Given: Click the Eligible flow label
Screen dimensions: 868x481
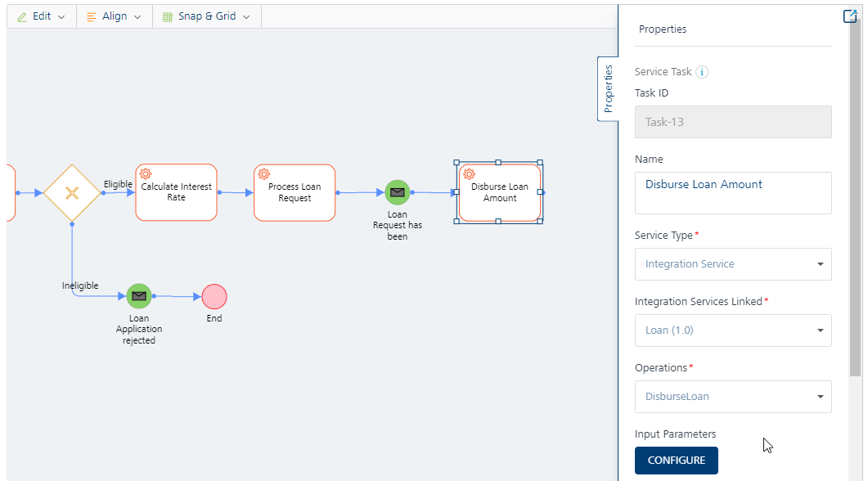Looking at the screenshot, I should pos(118,184).
